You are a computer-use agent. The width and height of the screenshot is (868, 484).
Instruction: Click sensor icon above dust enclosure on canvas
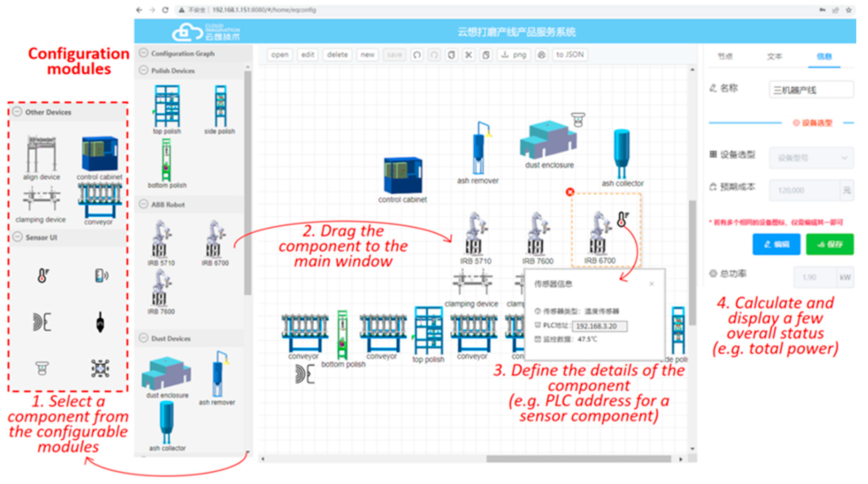[578, 120]
